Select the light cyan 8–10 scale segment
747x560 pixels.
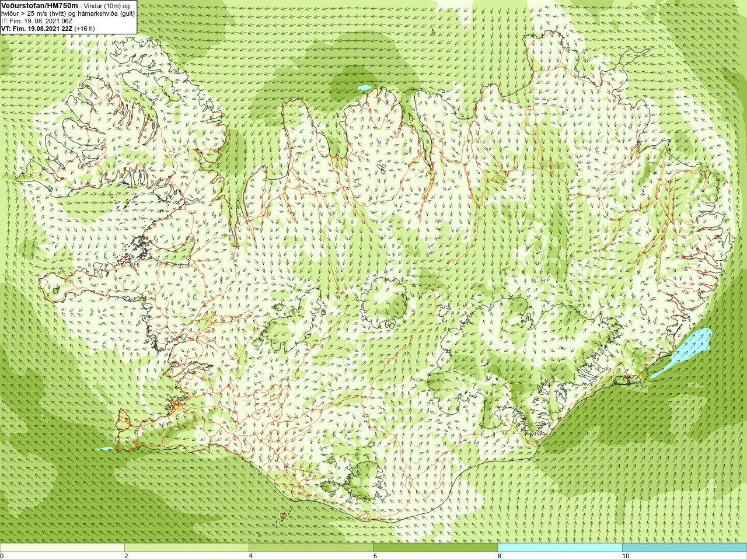(560, 548)
